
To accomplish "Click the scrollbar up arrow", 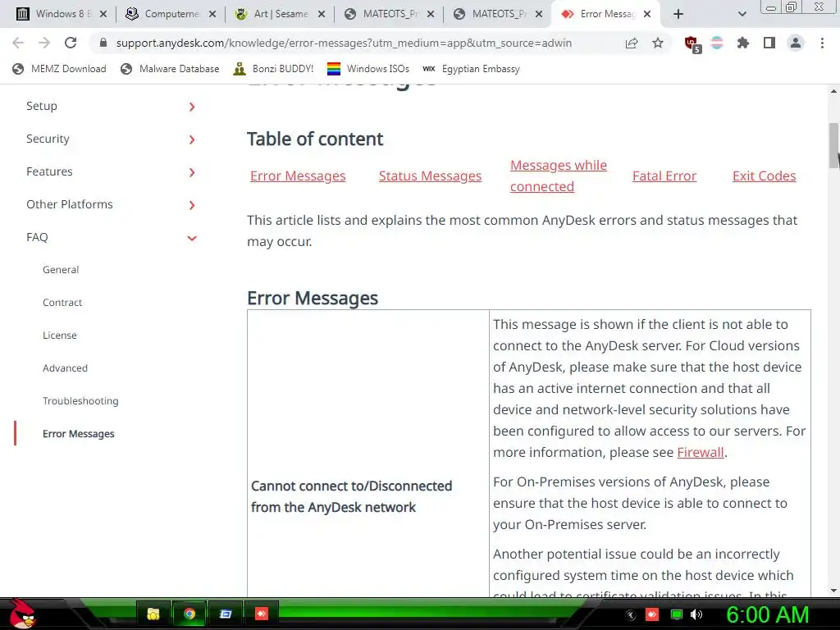I will (833, 92).
